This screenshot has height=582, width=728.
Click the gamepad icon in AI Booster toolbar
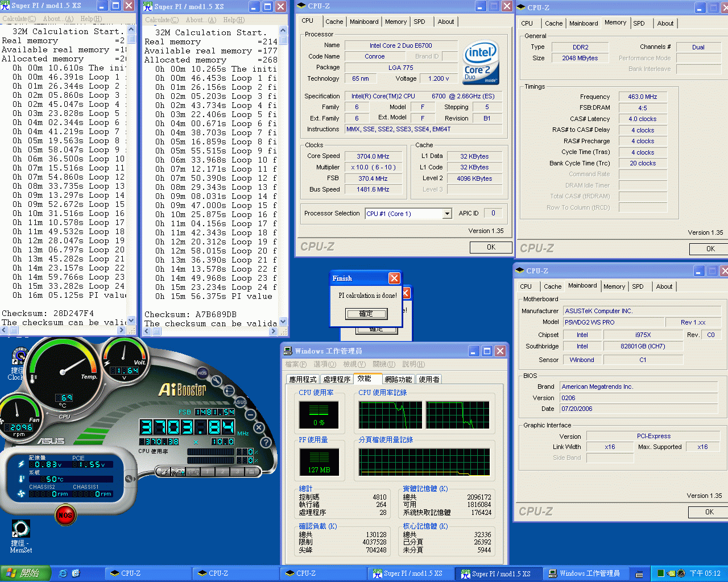click(x=178, y=472)
